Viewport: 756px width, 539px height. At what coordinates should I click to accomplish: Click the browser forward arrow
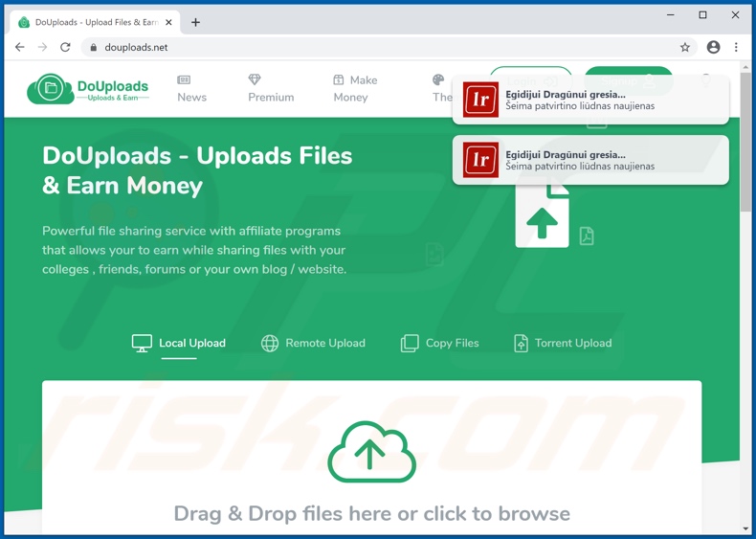pyautogui.click(x=42, y=47)
